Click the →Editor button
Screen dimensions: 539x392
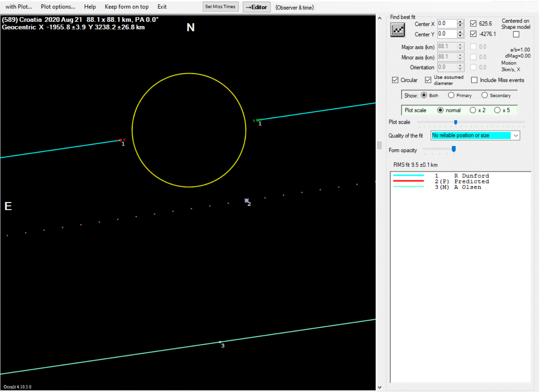(x=257, y=7)
